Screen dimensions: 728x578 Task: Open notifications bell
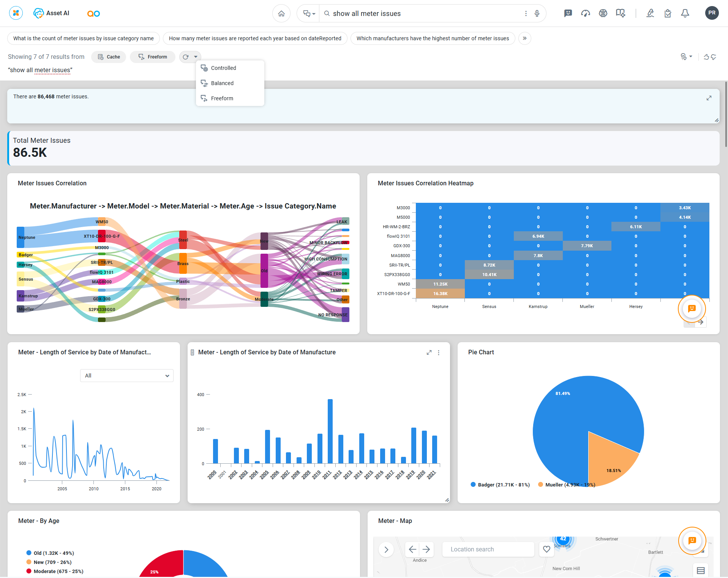(685, 14)
